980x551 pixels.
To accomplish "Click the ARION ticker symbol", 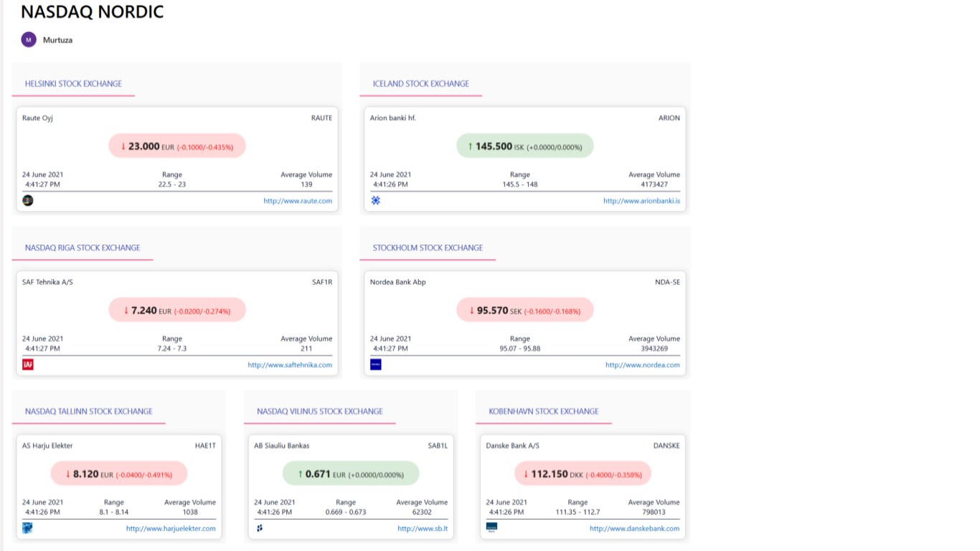I will pos(669,118).
